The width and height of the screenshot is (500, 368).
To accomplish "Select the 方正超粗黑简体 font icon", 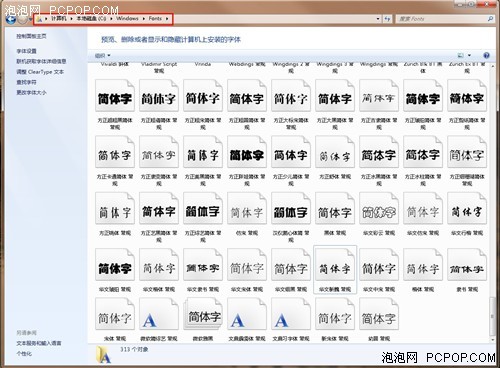I will [x=115, y=95].
